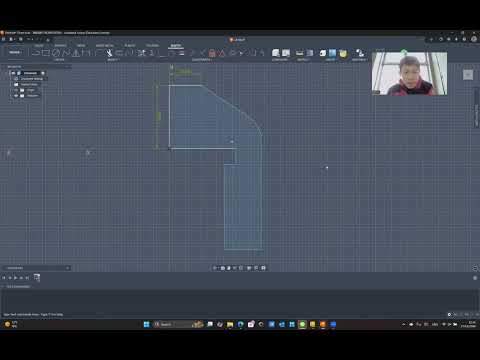Jump to timeline end
Screen dimensions: 480x360
click(27, 278)
